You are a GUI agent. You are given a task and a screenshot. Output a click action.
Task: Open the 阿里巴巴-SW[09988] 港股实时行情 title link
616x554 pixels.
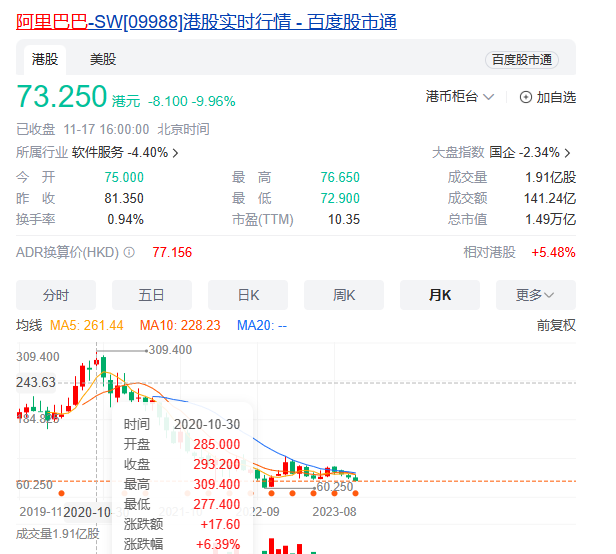[x=206, y=22]
